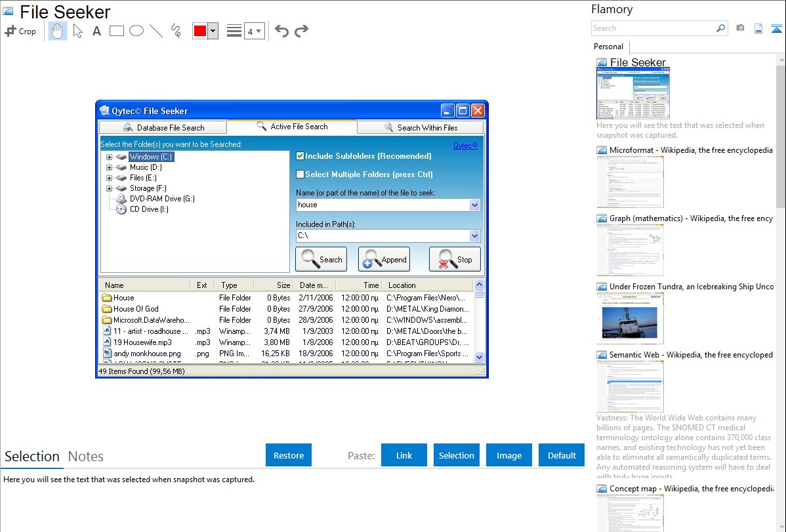The image size is (786, 532).
Task: Select the arrow pointer tool
Action: [x=77, y=31]
